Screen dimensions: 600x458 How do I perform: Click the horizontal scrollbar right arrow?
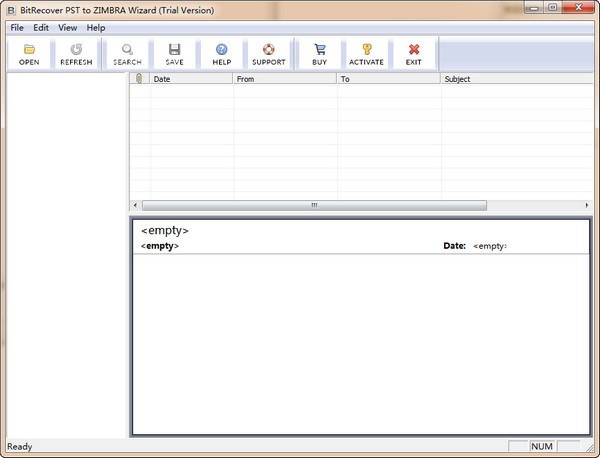587,205
